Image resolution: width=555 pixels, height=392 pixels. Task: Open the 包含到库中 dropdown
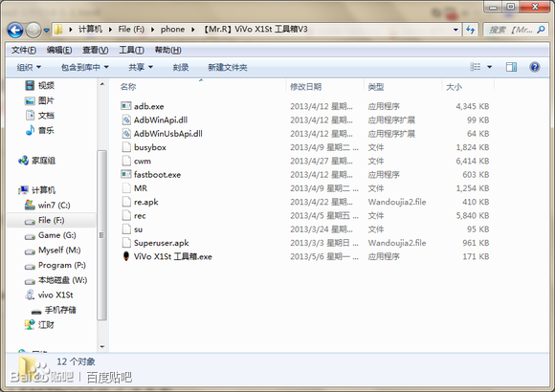point(84,67)
